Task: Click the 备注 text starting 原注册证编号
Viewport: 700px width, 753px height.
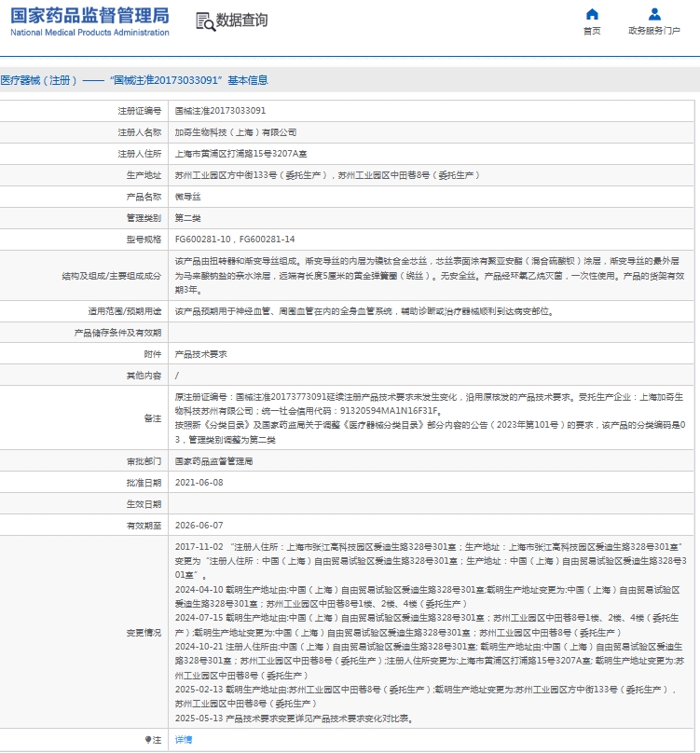Action: click(x=430, y=418)
